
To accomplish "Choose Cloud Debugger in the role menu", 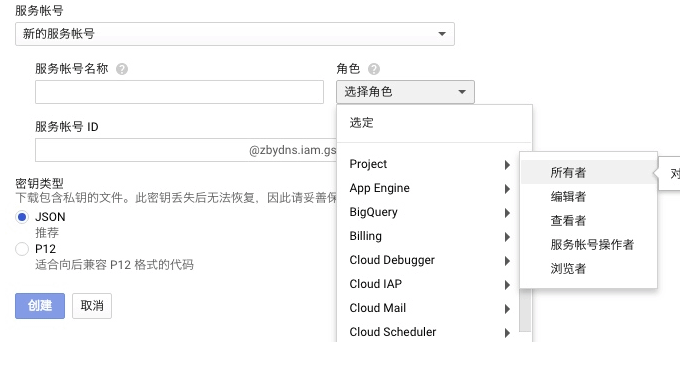I will (x=428, y=260).
